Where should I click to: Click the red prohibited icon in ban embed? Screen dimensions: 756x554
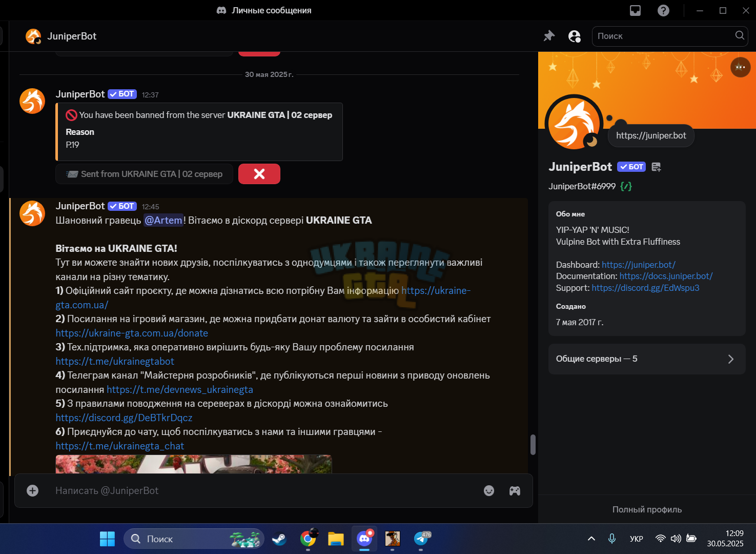pyautogui.click(x=71, y=115)
